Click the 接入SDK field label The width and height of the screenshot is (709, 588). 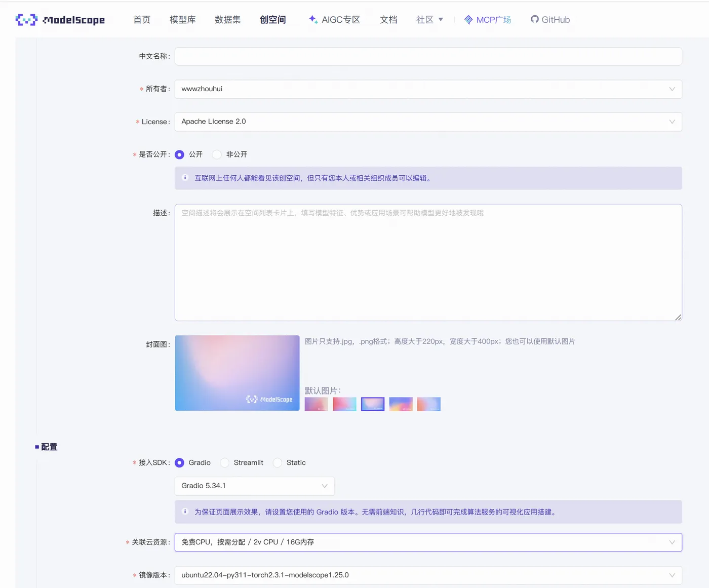tap(154, 463)
